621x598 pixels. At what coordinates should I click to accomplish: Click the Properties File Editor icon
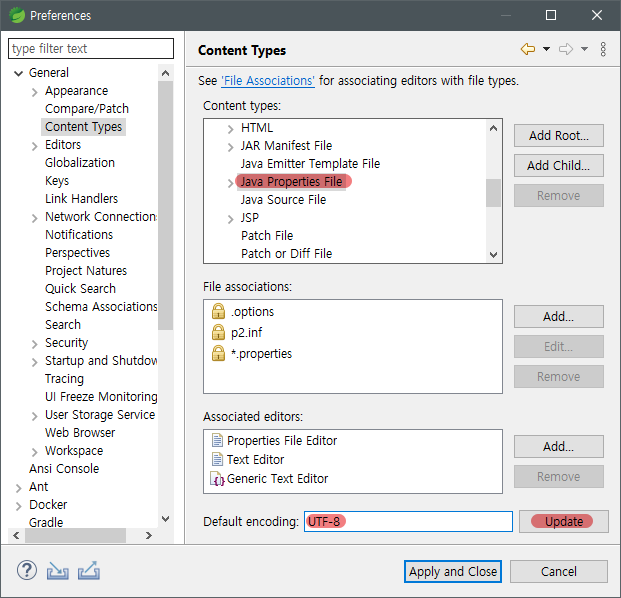click(x=217, y=440)
